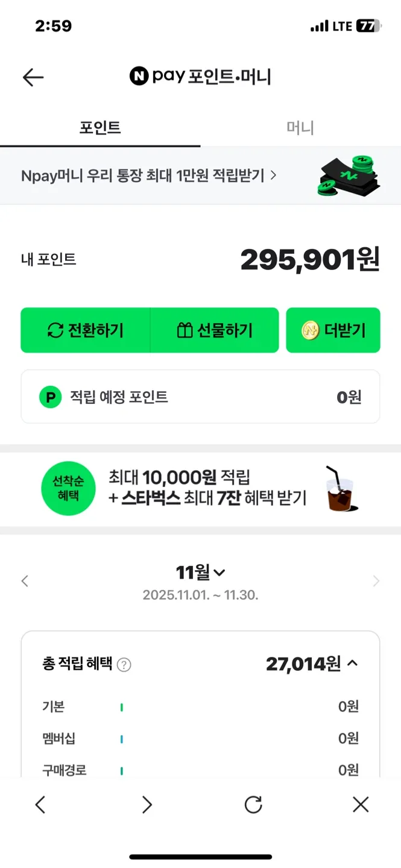Tap the 더받기 button
Viewport: 401px width, 868px height.
pos(333,330)
